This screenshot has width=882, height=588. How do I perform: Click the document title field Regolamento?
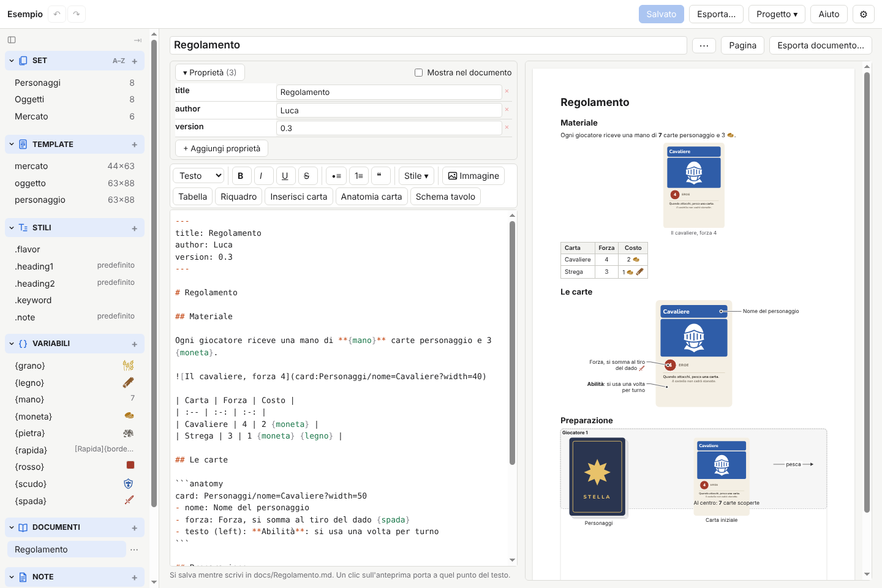pos(428,45)
